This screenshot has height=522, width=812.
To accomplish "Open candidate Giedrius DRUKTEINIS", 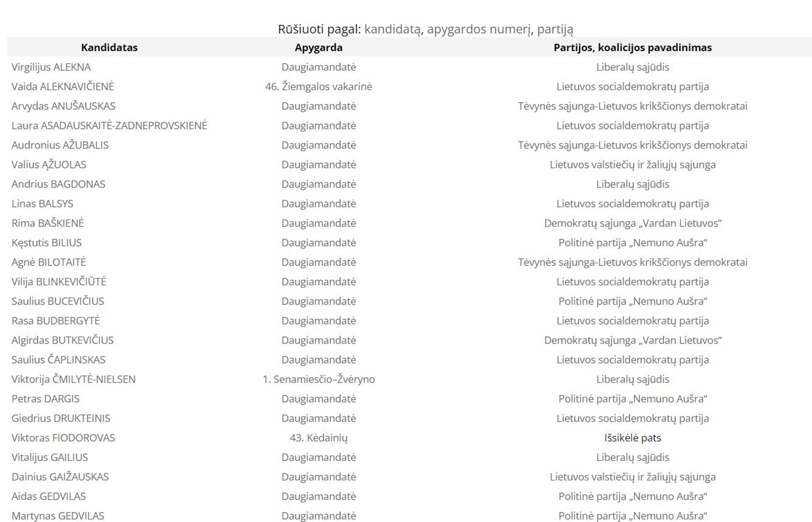I will click(61, 418).
